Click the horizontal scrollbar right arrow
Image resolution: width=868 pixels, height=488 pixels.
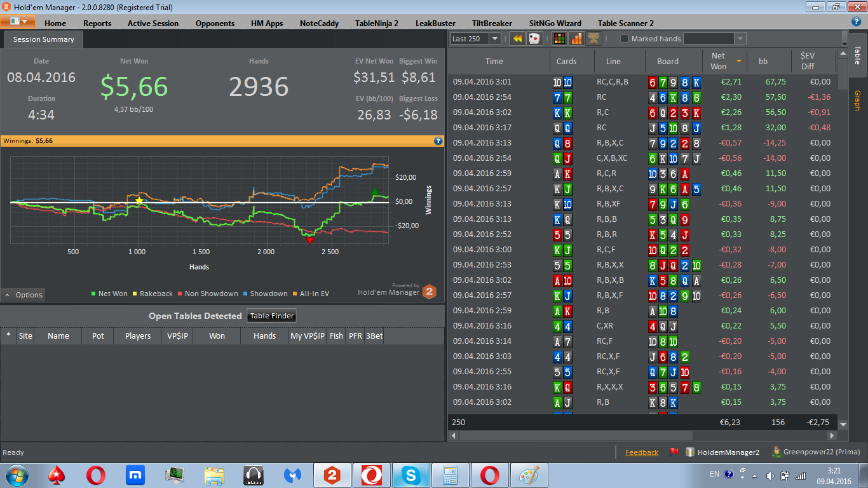[832, 436]
